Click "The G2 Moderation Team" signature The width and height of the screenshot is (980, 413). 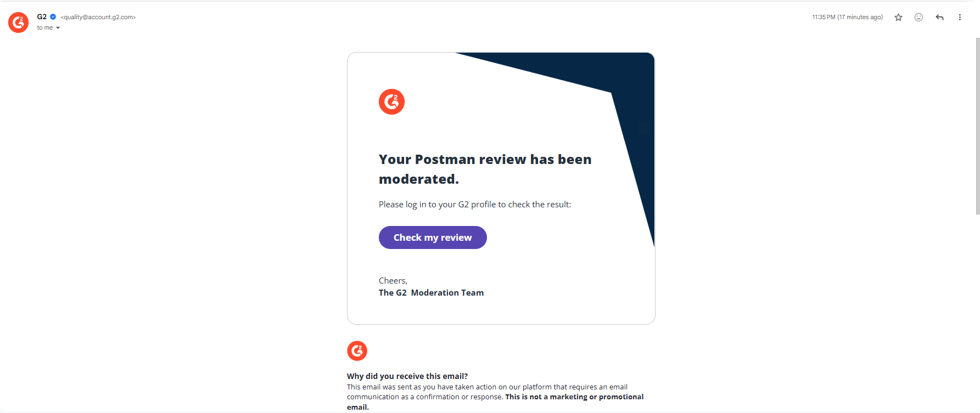431,293
